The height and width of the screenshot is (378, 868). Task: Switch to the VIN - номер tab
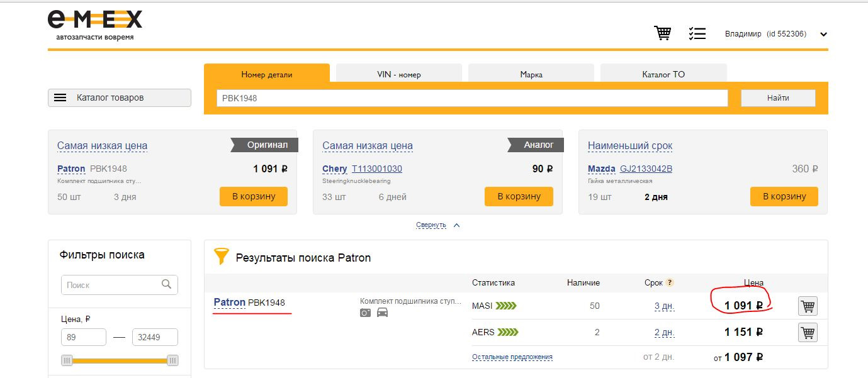coord(398,74)
